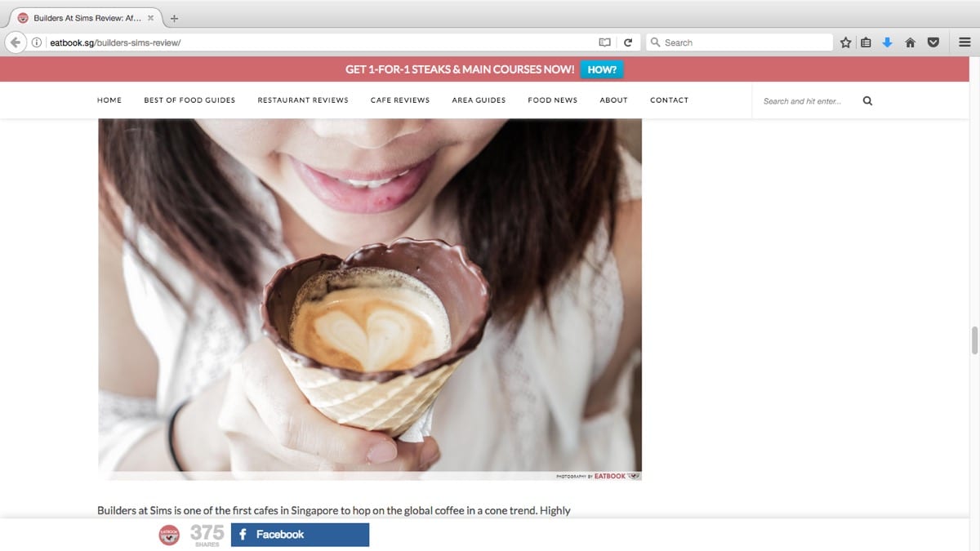980x551 pixels.
Task: Click the vertical page scrollbar thumb
Action: (x=973, y=340)
